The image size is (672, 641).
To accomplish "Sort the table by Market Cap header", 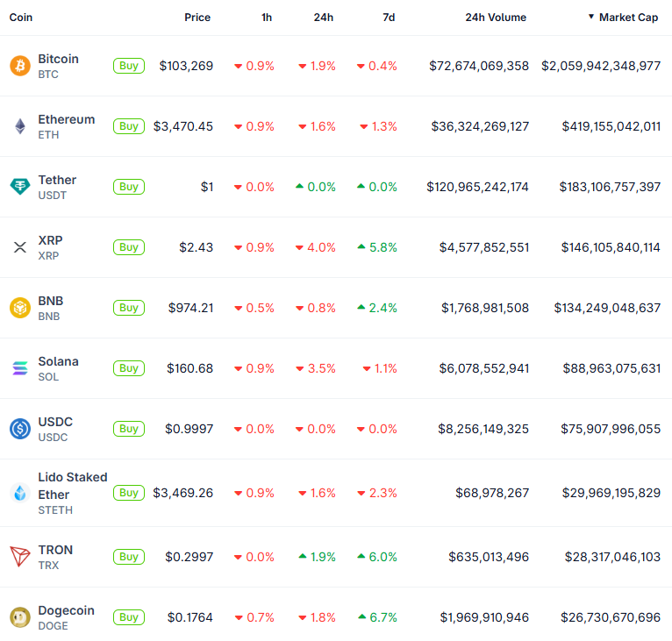I will click(x=628, y=18).
